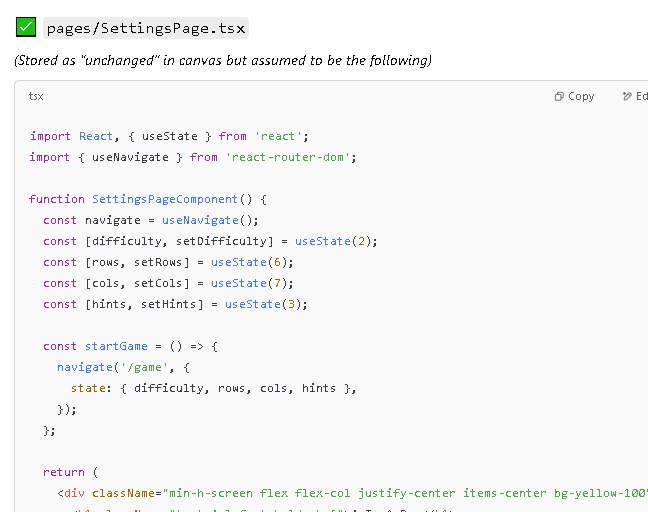This screenshot has height=512, width=648.
Task: Click the state object line in navigate
Action: click(x=213, y=388)
